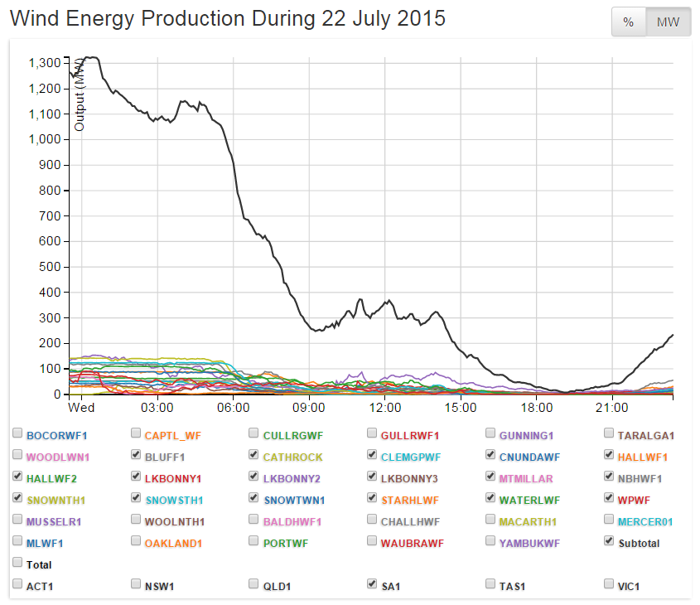Click the peak of the black subtotal line
The width and height of the screenshot is (700, 605).
pyautogui.click(x=91, y=57)
